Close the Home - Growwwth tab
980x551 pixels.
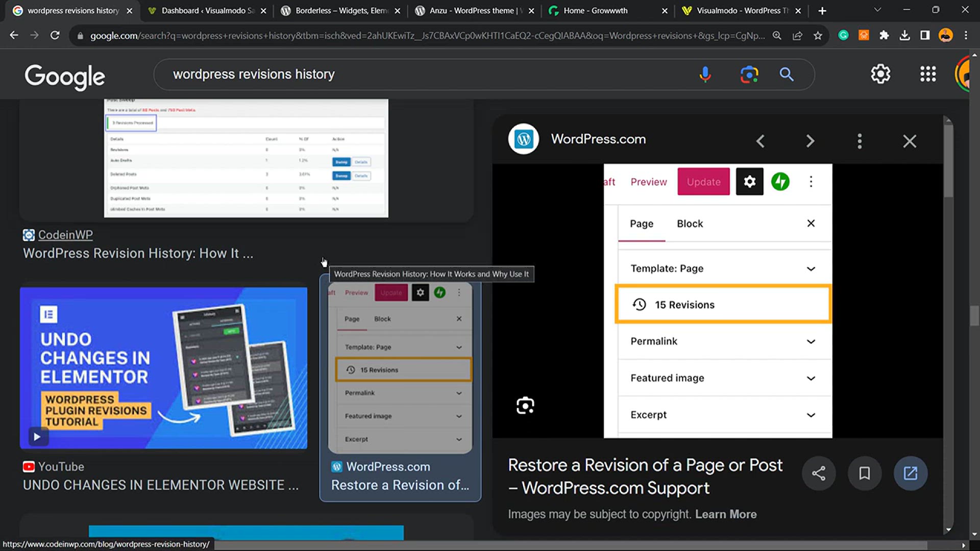(x=665, y=11)
